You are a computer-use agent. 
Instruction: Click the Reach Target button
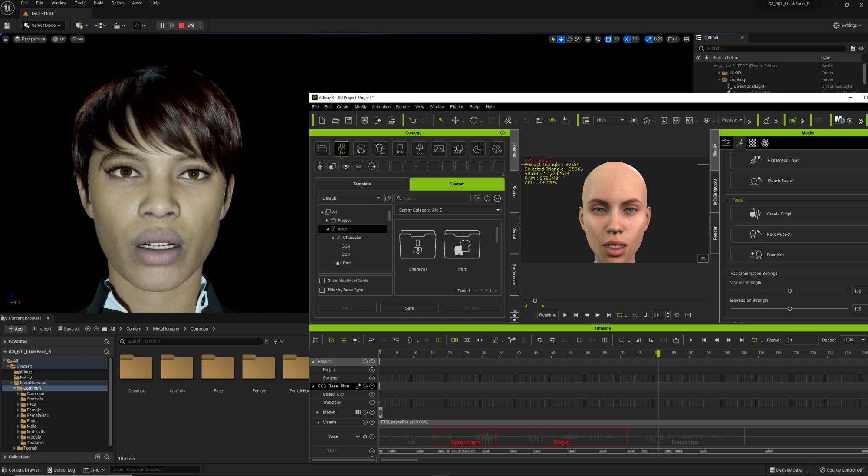tap(799, 181)
